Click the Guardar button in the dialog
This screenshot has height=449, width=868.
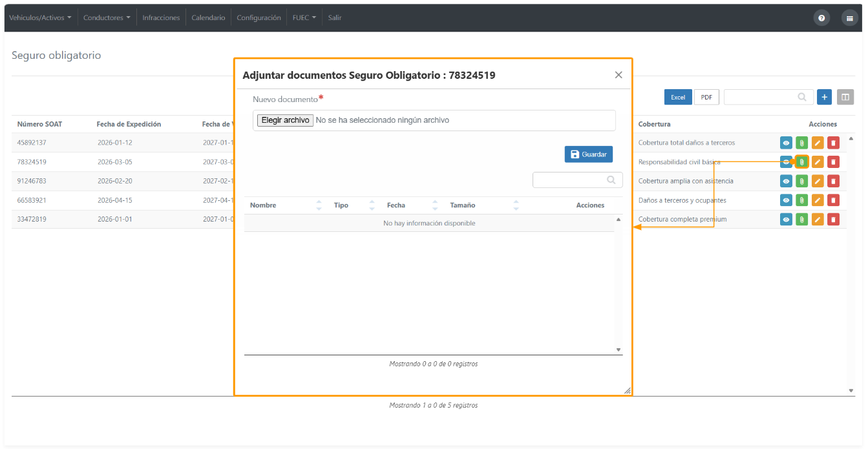pyautogui.click(x=589, y=154)
